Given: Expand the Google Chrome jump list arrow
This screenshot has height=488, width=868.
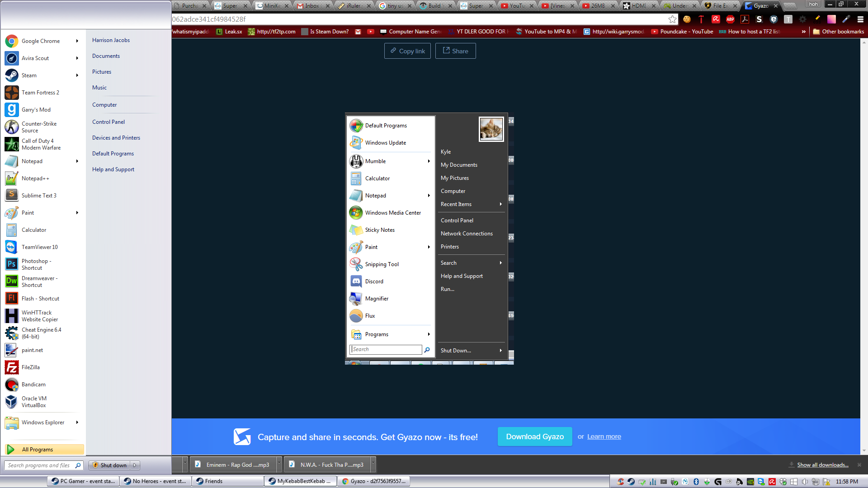Looking at the screenshot, I should coord(77,41).
